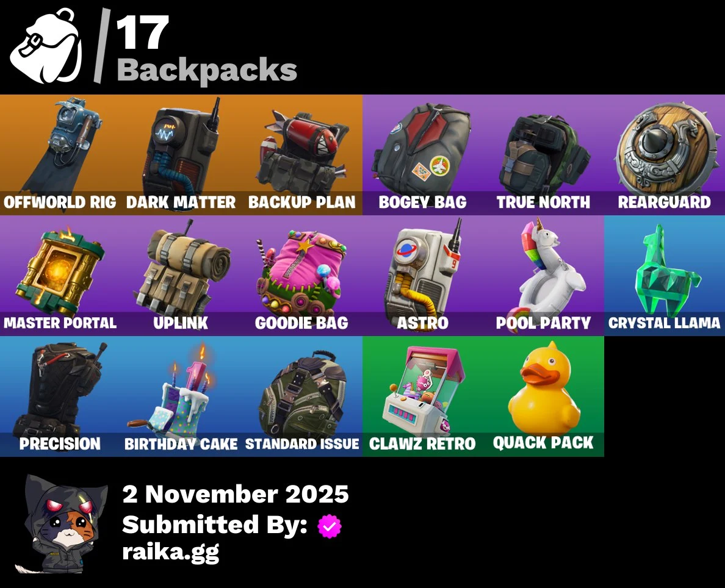
Task: Pick the Rearguard shield item
Action: (x=665, y=155)
